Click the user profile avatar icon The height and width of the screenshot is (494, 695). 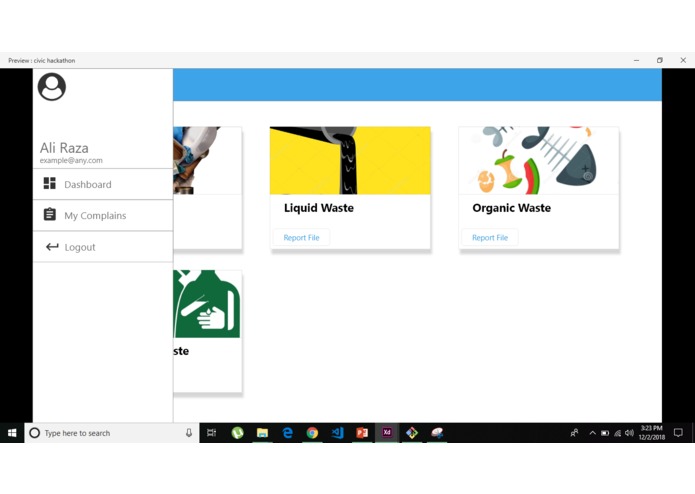[52, 87]
